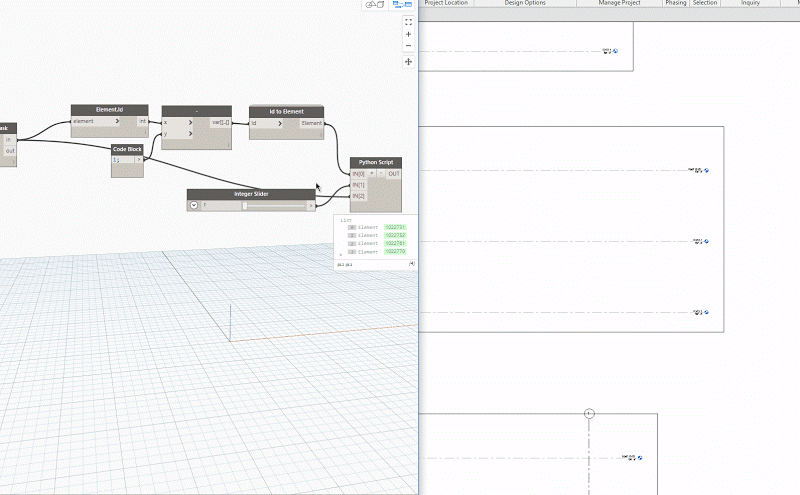Open the Manage Project panel

(619, 3)
